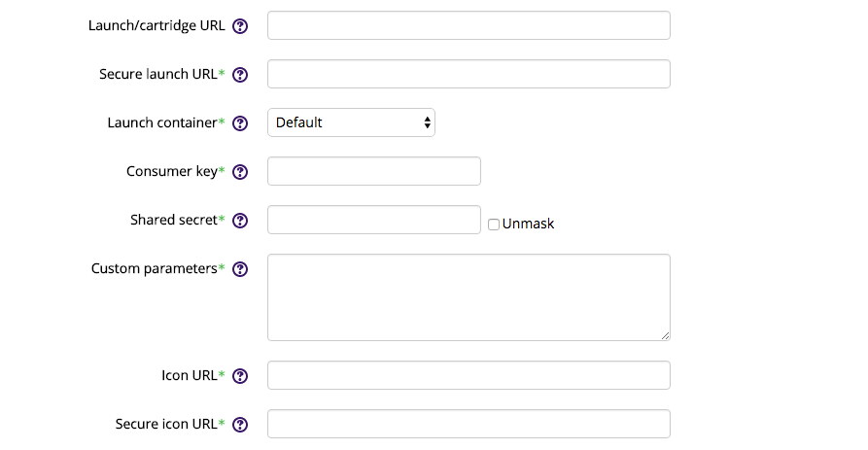Click the Custom parameters textarea resize handle
Screen dimensions: 868x450
coord(666,335)
